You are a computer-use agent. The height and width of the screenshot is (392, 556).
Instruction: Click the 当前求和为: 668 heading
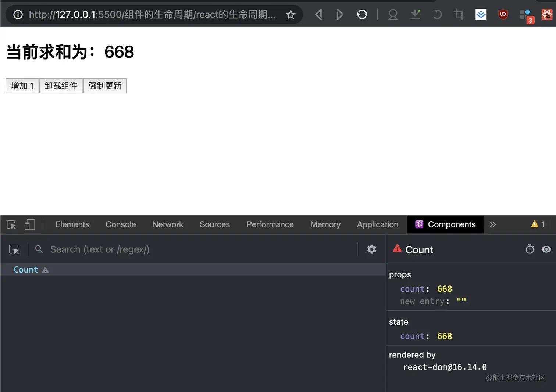pos(70,52)
